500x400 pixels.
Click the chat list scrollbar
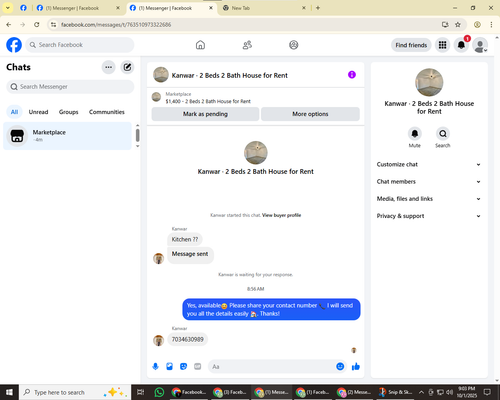pos(137,136)
